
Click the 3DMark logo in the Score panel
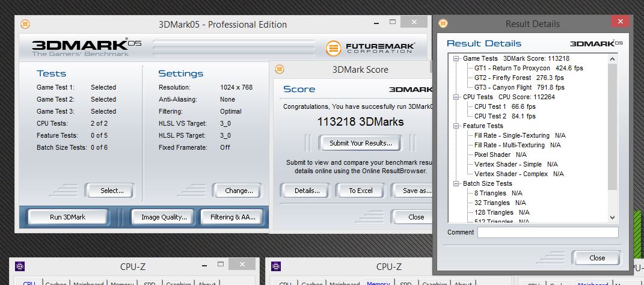[410, 90]
